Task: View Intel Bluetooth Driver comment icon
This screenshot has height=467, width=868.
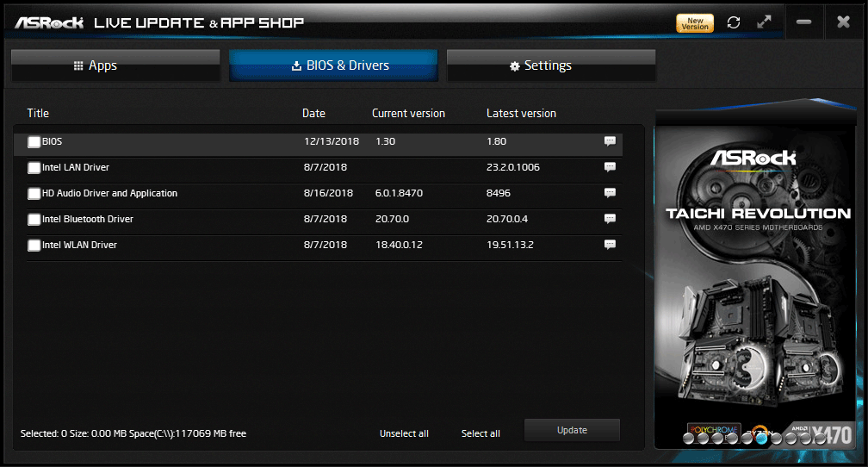Action: [610, 218]
